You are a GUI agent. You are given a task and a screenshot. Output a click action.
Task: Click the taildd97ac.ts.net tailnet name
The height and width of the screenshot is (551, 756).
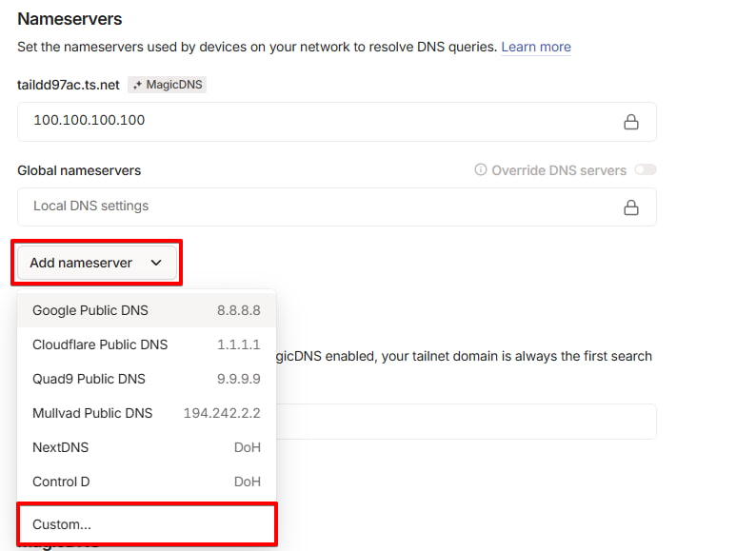69,85
